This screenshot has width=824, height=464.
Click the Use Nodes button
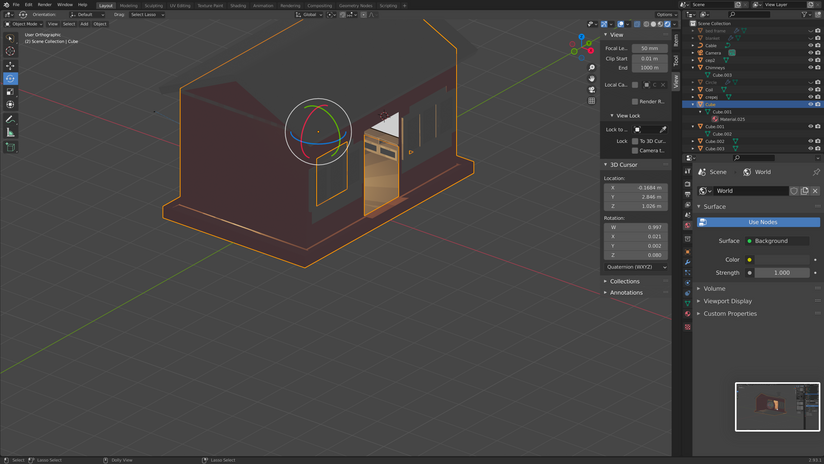pos(758,222)
